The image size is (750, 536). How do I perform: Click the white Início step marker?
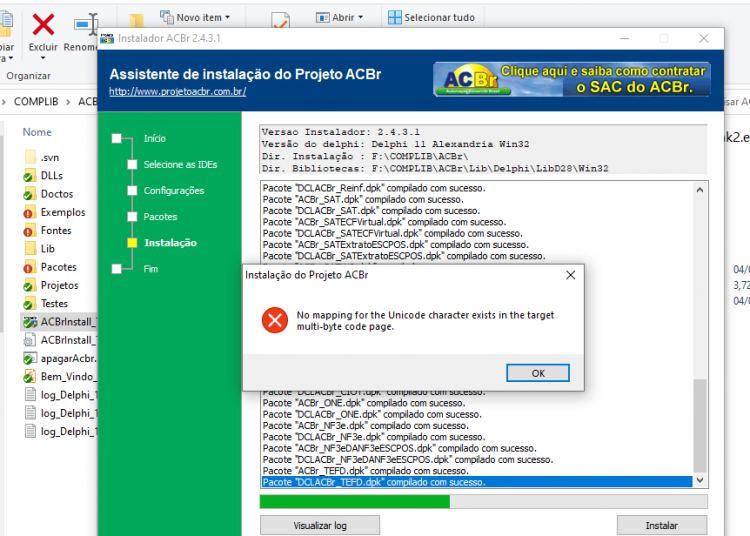click(x=116, y=139)
